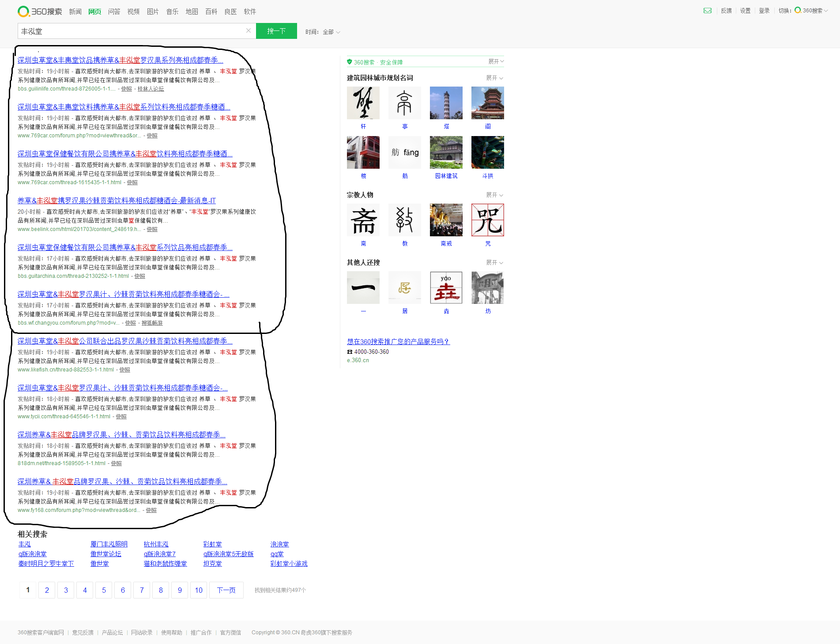Open the 斋戒 photo thumbnail
Screen dimensions: 840x644
click(446, 220)
